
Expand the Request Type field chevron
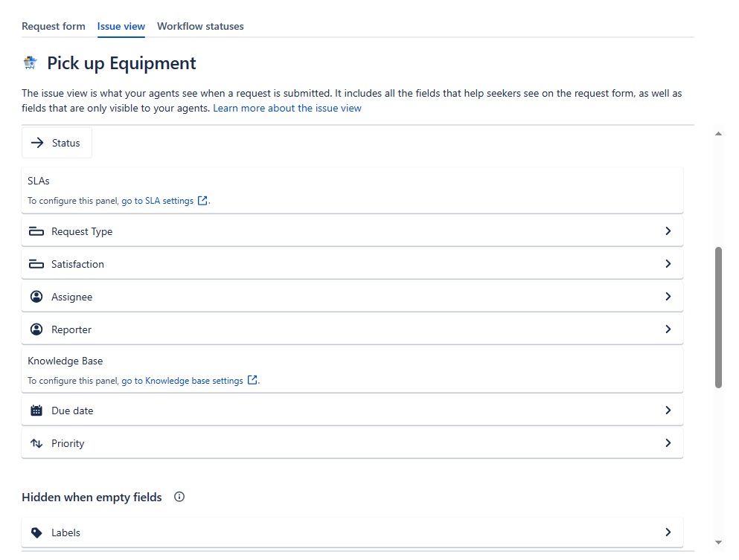coord(668,231)
